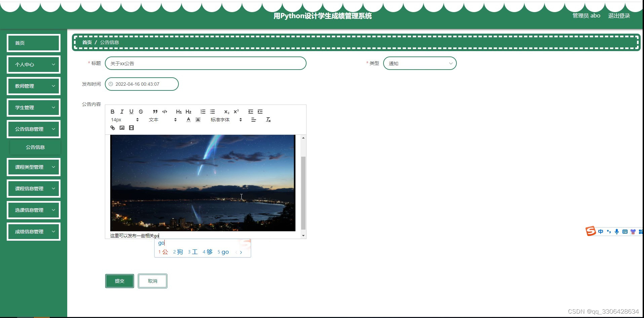Toggle Sogou punctuation mode
This screenshot has width=644, height=318.
point(609,232)
